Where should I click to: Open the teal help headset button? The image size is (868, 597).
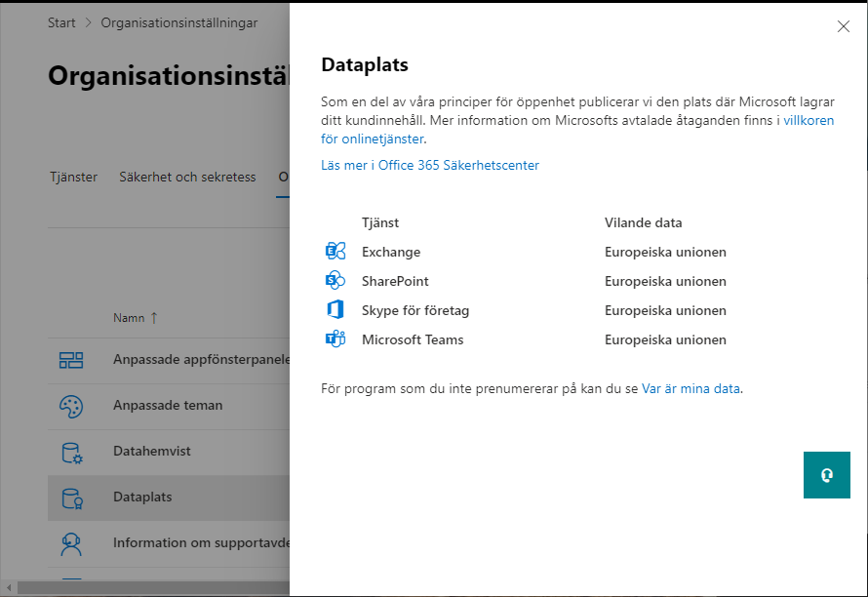click(x=827, y=475)
